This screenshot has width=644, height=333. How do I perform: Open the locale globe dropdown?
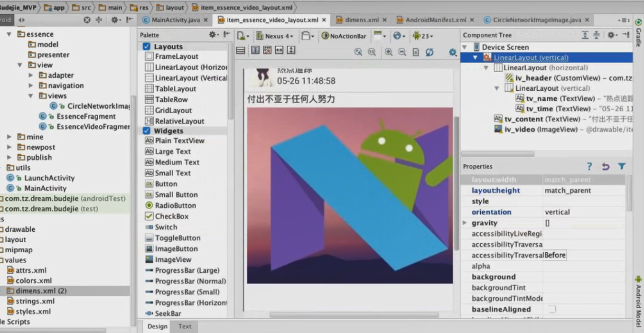coord(399,36)
